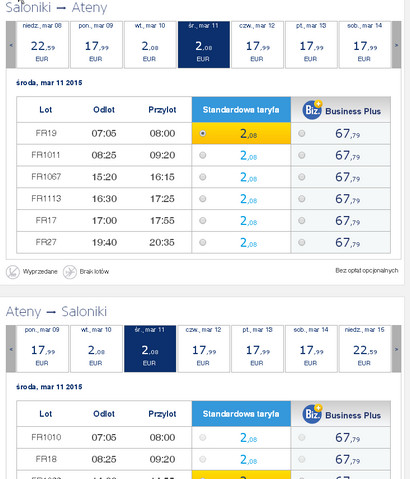Click Bez opłat opcjonalnych text
This screenshot has height=479, width=410.
pyautogui.click(x=367, y=270)
